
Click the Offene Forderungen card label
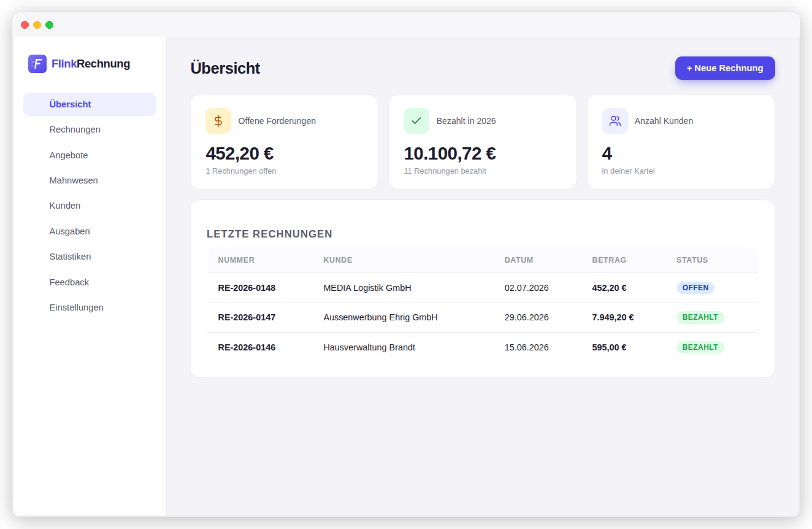click(277, 121)
